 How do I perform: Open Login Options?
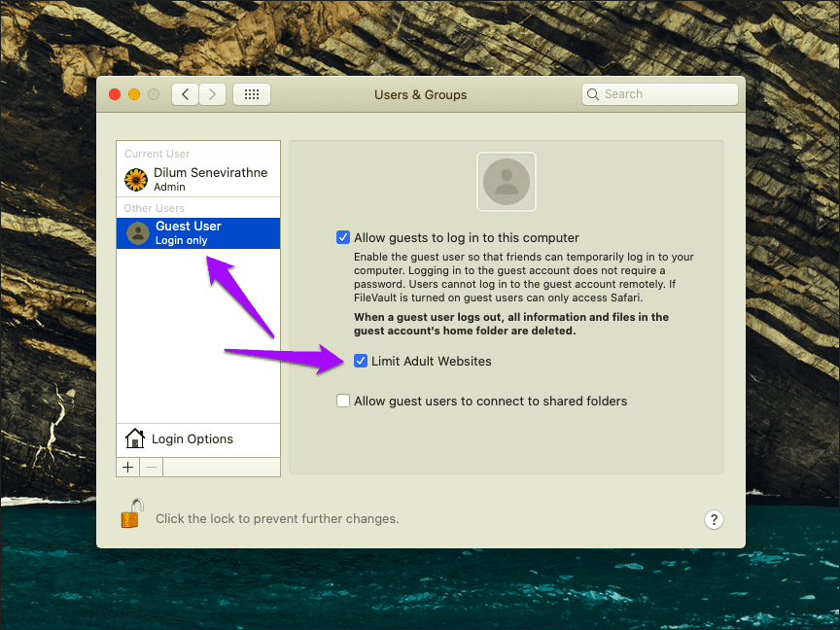pyautogui.click(x=198, y=439)
